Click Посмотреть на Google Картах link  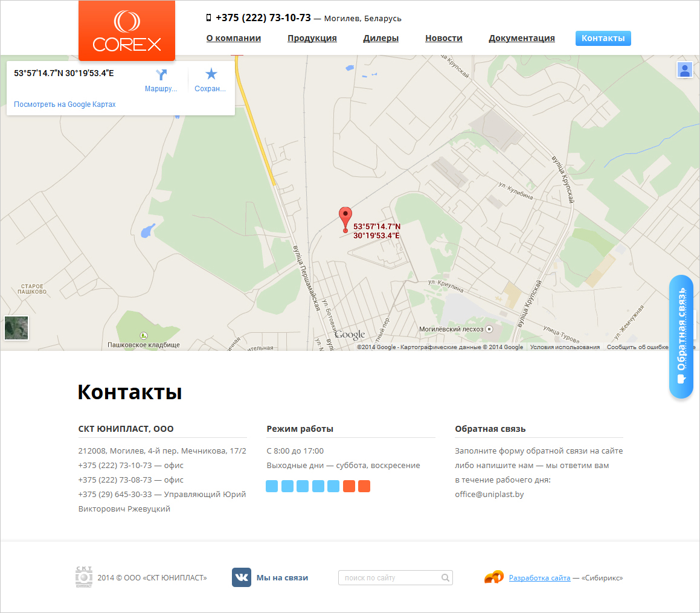[x=65, y=104]
